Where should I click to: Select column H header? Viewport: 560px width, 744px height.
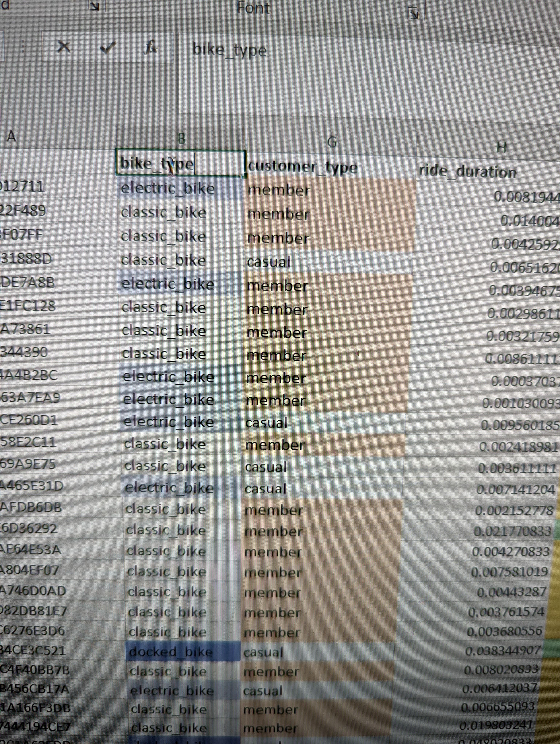[x=501, y=147]
